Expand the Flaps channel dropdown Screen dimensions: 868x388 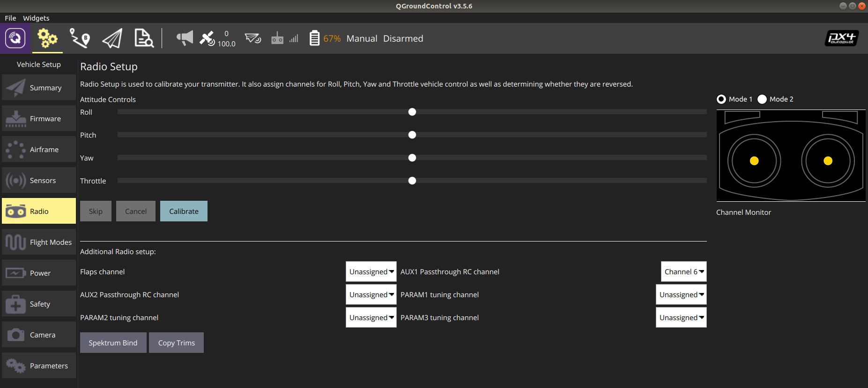click(x=371, y=272)
